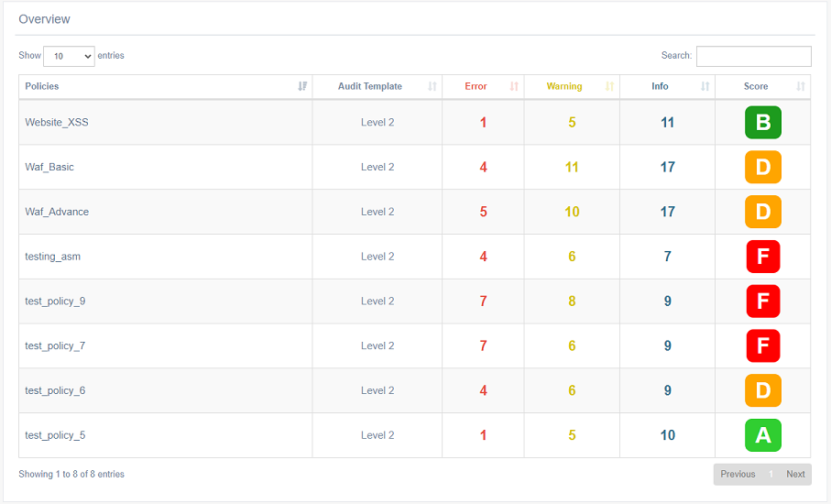Click the Info column sort arrows

coord(705,86)
